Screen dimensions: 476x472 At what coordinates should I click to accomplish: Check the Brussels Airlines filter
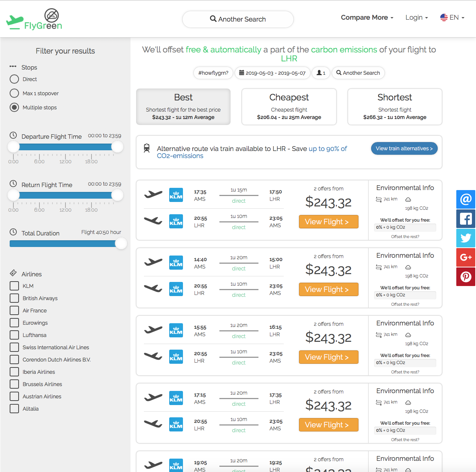pos(14,384)
